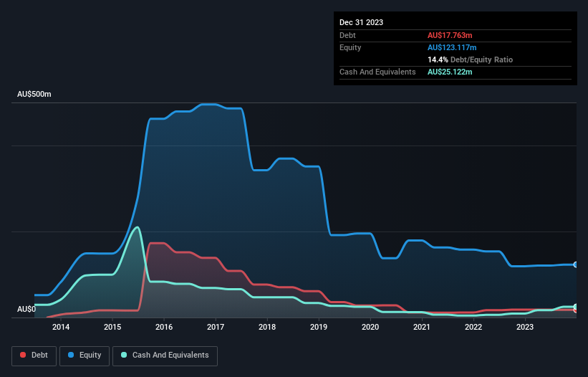The height and width of the screenshot is (377, 588).
Task: Click the 2015 x-axis label
Action: pyautogui.click(x=112, y=327)
